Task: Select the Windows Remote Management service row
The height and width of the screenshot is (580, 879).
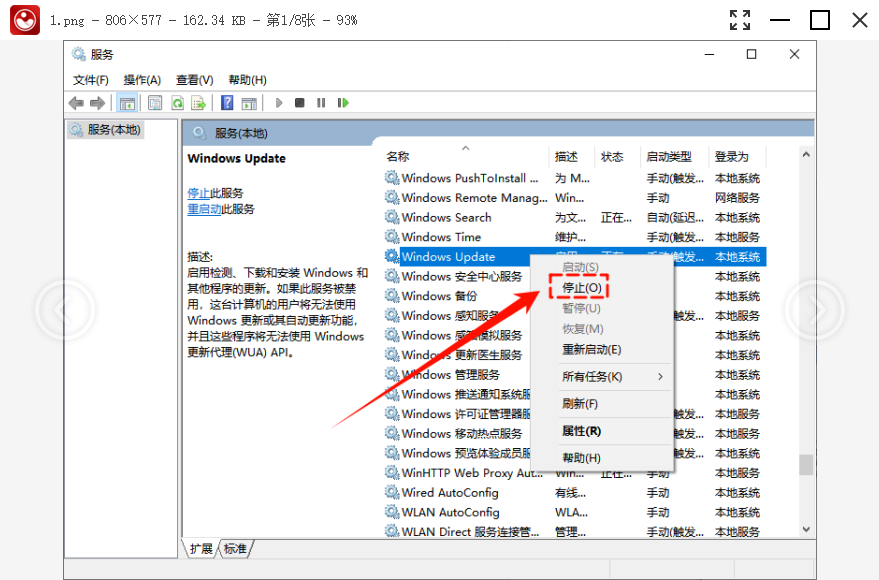Action: tap(575, 198)
